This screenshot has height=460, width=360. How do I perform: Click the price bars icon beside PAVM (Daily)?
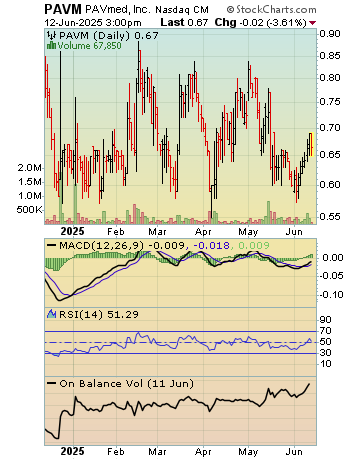[51, 35]
